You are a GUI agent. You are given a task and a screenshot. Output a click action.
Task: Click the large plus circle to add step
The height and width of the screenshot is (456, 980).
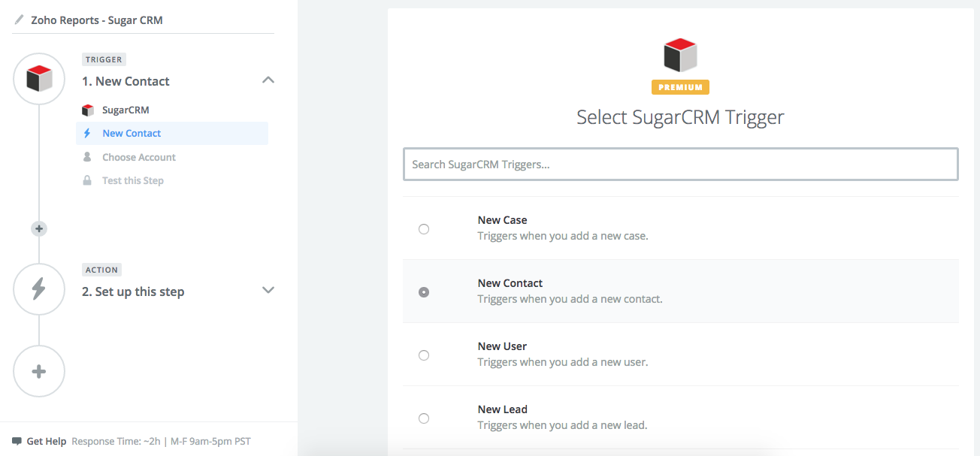tap(39, 371)
